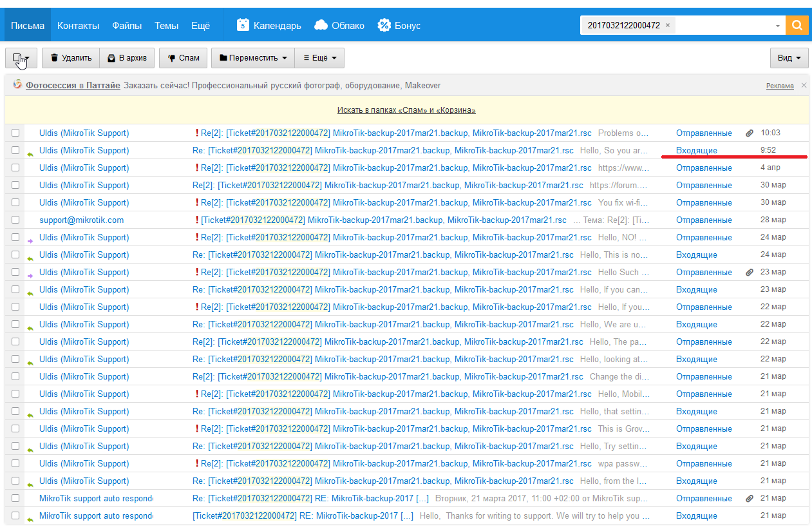Open the Файлы tab
Viewport: 812px width, 529px height.
click(127, 26)
